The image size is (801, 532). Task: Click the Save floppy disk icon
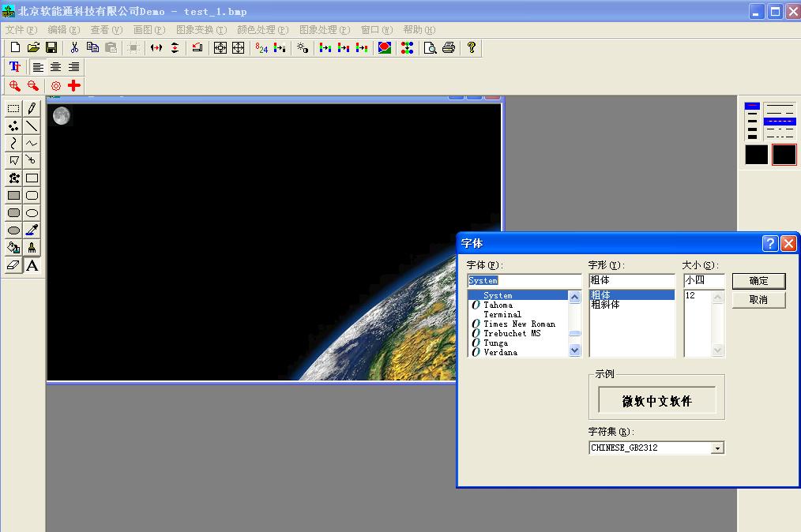pos(51,48)
